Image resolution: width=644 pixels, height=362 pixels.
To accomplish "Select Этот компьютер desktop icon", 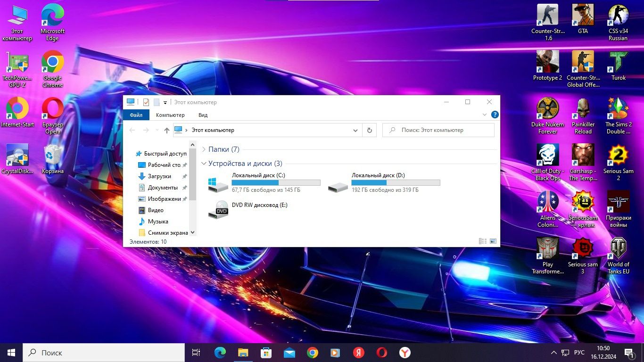I will pyautogui.click(x=17, y=23).
